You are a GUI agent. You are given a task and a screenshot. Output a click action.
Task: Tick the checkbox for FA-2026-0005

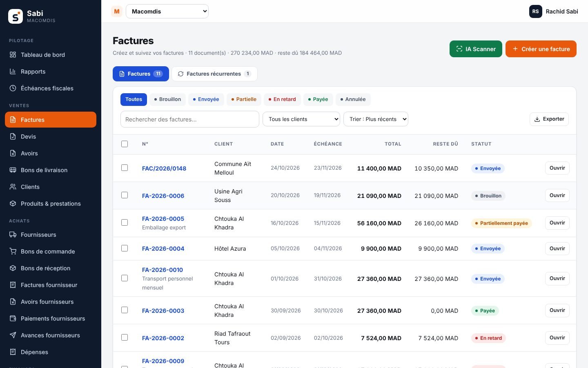click(x=125, y=222)
